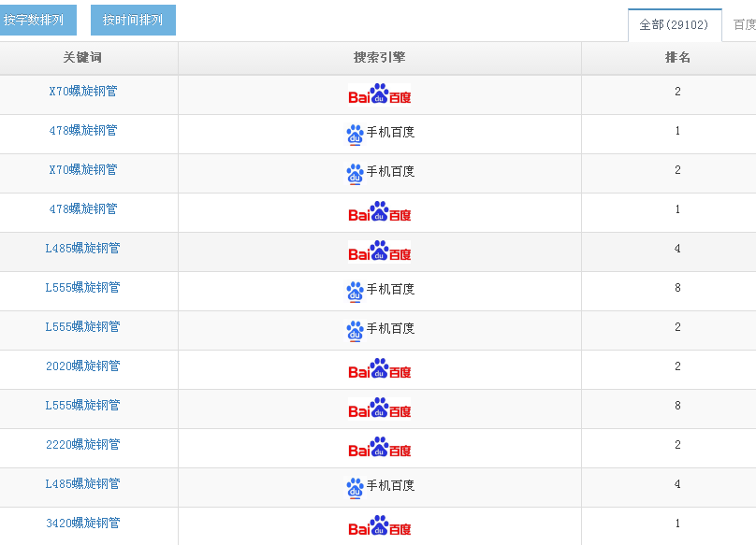Switch to the 全部(29102) tab
Screen dimensions: 756x545
(674, 25)
